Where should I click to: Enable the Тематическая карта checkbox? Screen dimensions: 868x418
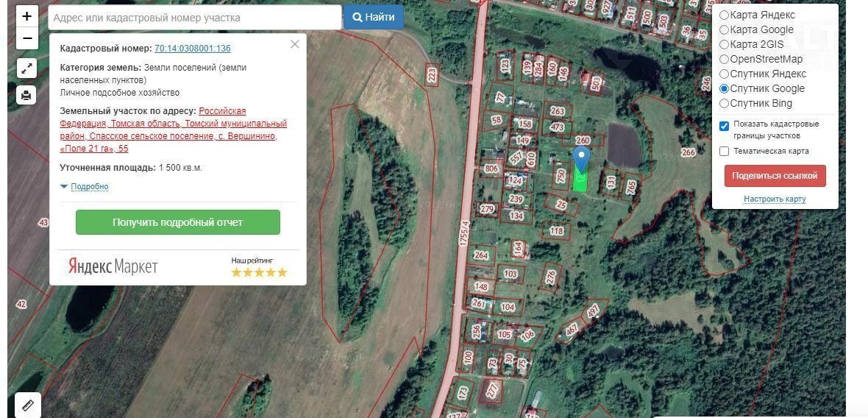pyautogui.click(x=725, y=152)
